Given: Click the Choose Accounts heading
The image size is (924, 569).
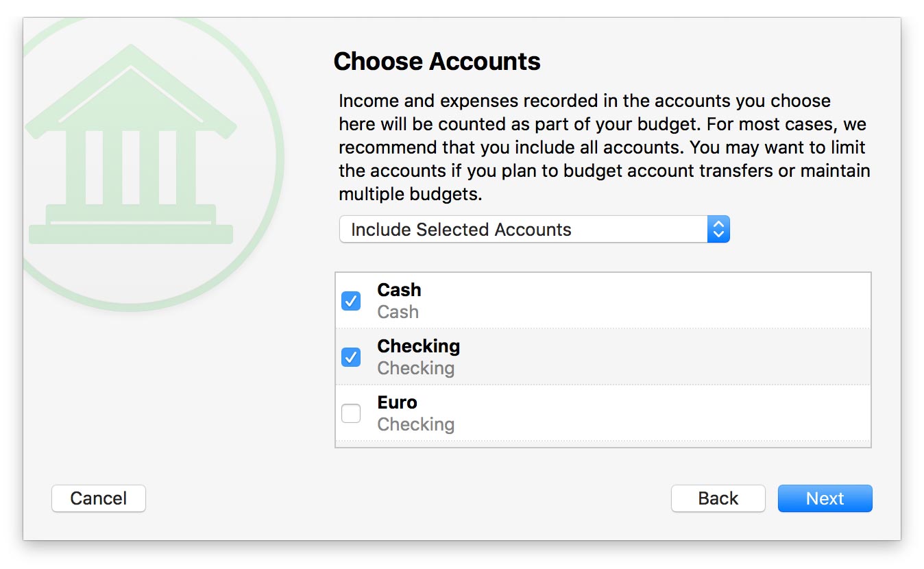Looking at the screenshot, I should point(437,62).
